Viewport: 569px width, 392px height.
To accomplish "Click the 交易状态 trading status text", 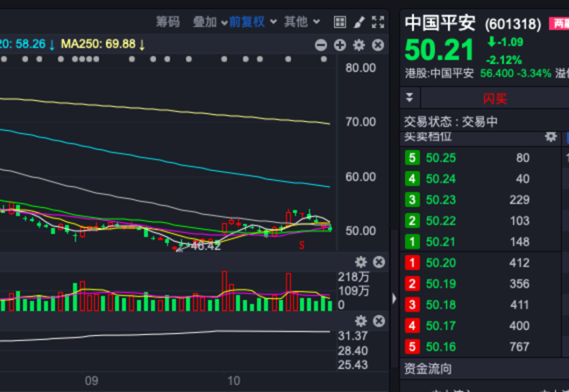I will tap(451, 122).
